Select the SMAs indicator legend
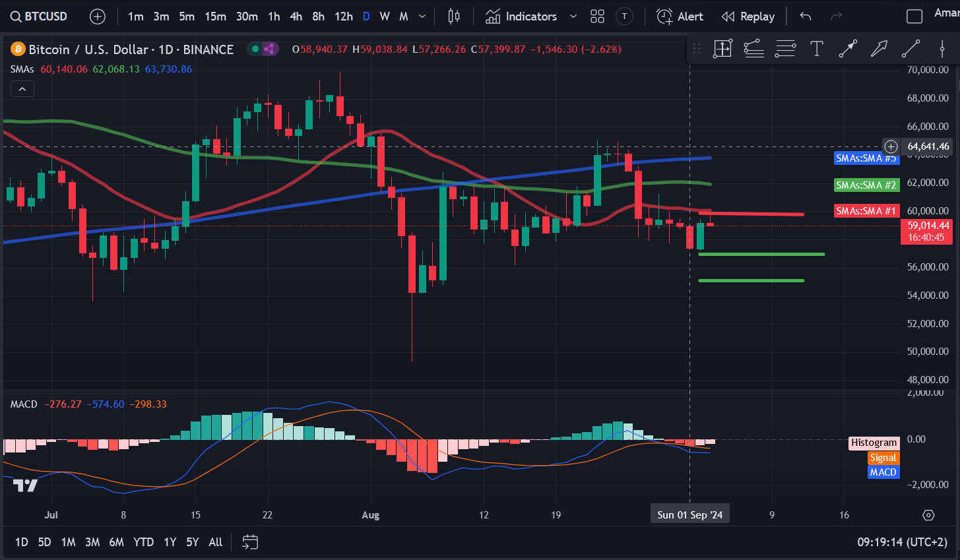The height and width of the screenshot is (560, 960). pyautogui.click(x=22, y=69)
